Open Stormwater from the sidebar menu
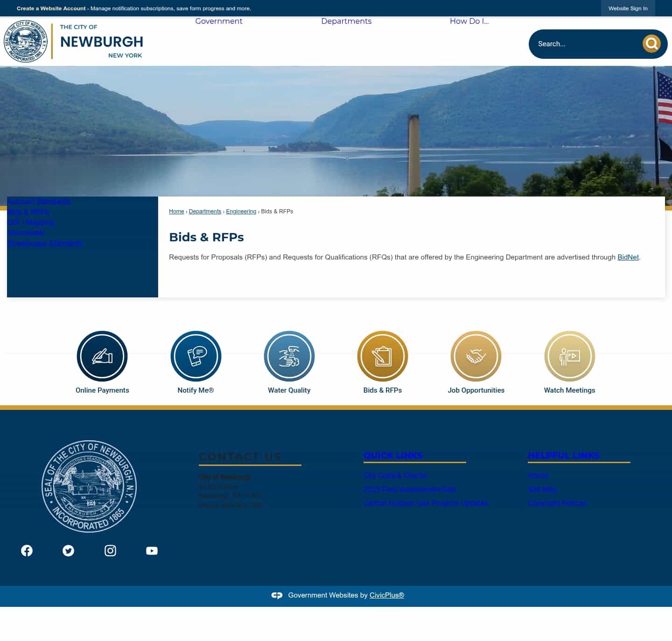Image resolution: width=672 pixels, height=641 pixels. (x=26, y=232)
